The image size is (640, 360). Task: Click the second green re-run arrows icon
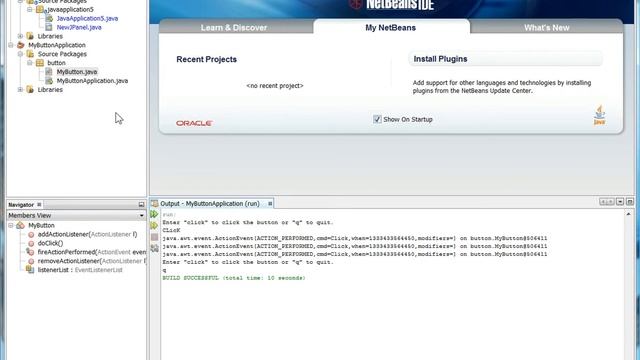154,225
